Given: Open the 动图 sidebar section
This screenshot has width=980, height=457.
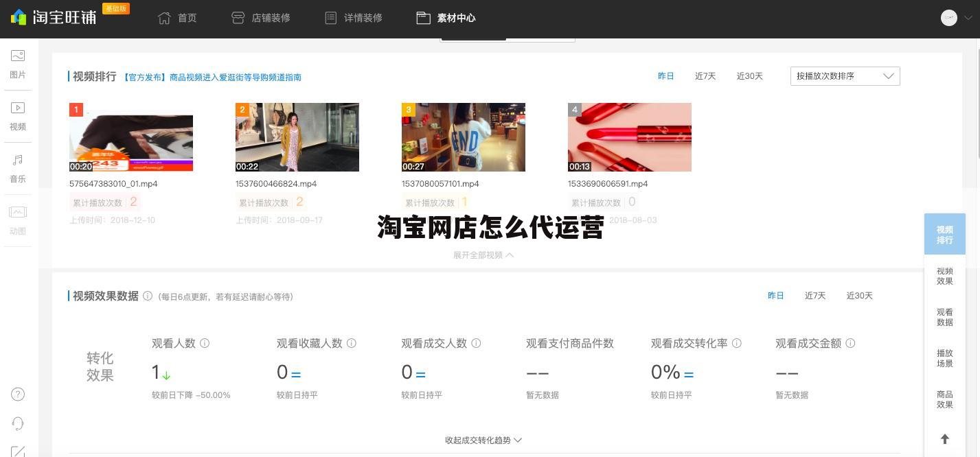Looking at the screenshot, I should [x=18, y=221].
